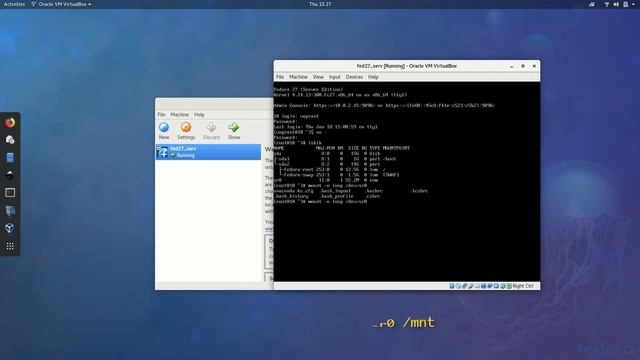
Task: Open the Oracle VM VirtualBox app menu dropdown
Action: click(61, 4)
